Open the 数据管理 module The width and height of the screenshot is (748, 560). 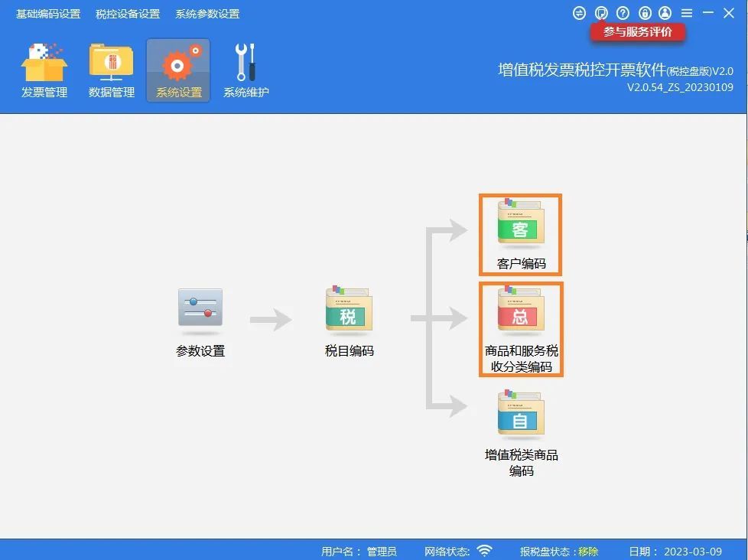pos(111,70)
